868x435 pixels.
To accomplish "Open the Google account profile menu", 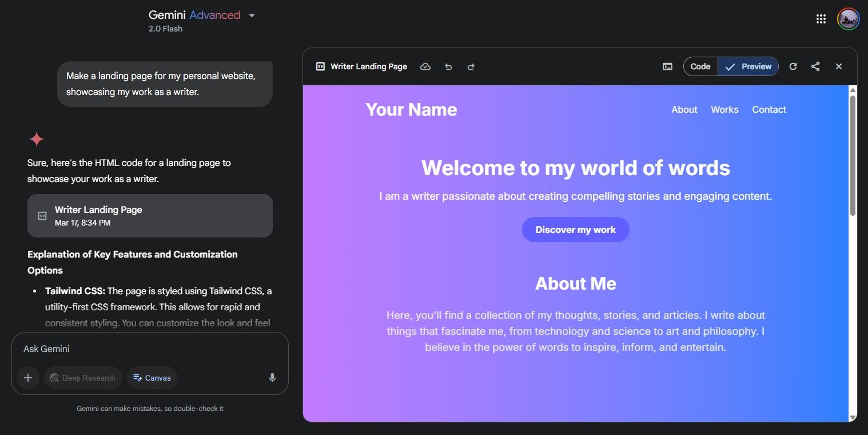I will [848, 19].
